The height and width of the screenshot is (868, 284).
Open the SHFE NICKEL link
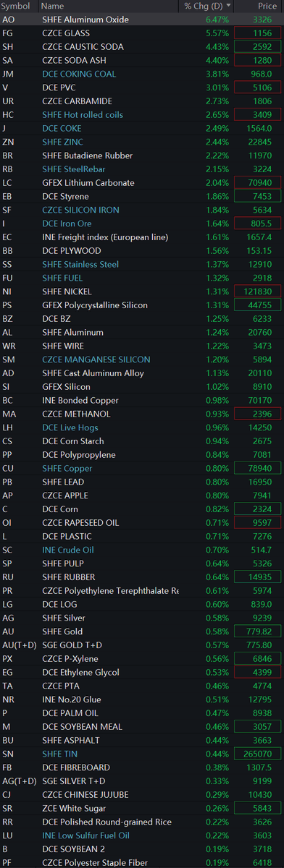[66, 291]
